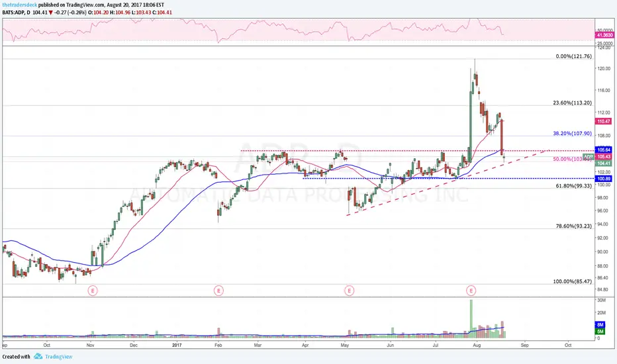Click the 0.00%(121.76) Fibonacci label

tap(573, 56)
